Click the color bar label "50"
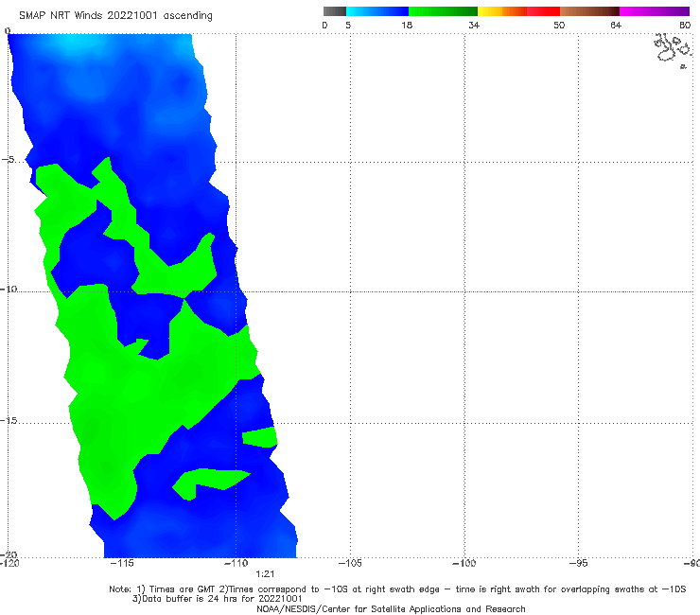 [559, 26]
